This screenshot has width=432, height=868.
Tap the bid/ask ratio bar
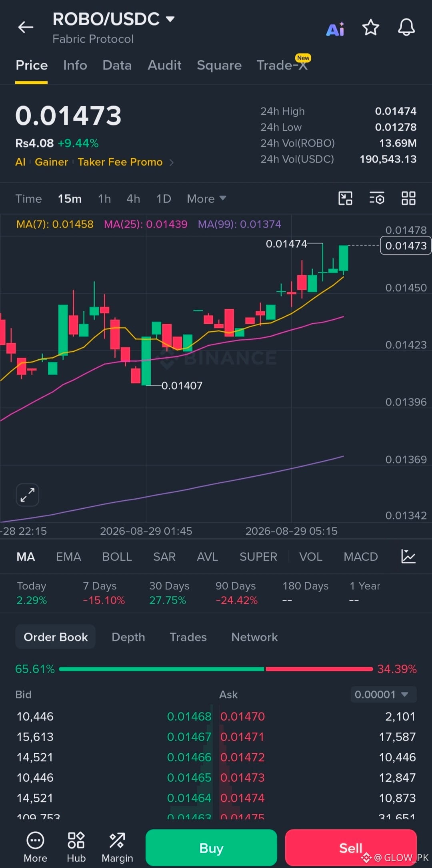[216, 669]
